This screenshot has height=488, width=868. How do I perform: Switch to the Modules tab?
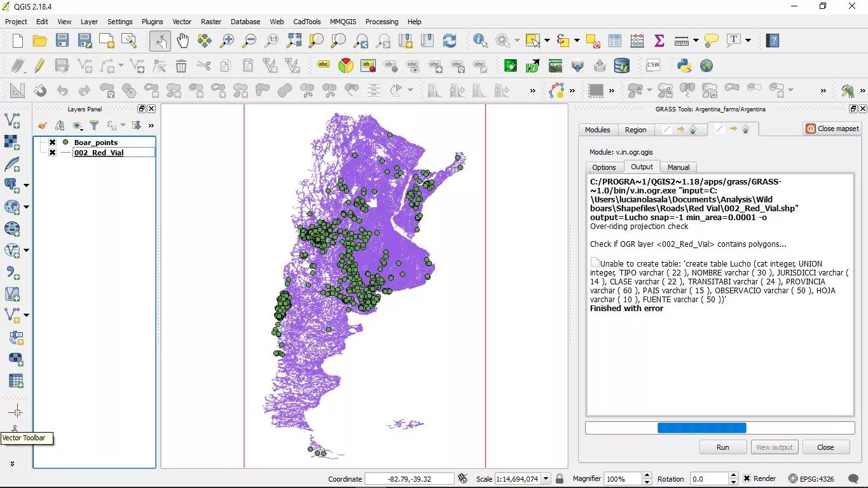coord(597,130)
